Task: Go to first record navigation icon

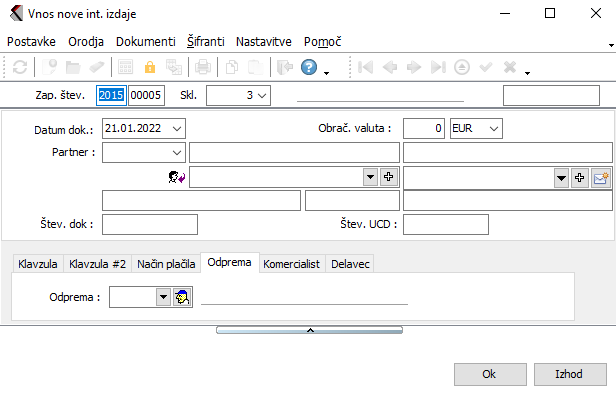Action: [x=365, y=67]
